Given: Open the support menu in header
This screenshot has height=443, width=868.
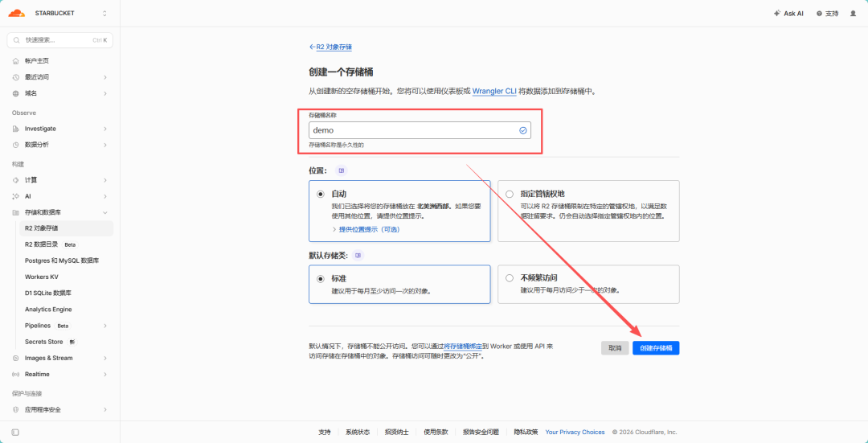Looking at the screenshot, I should coord(827,14).
